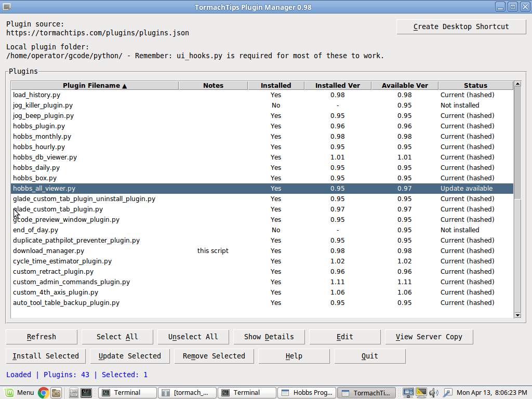The image size is (532, 399).
Task: Sort list by the Status column header
Action: coord(475,86)
